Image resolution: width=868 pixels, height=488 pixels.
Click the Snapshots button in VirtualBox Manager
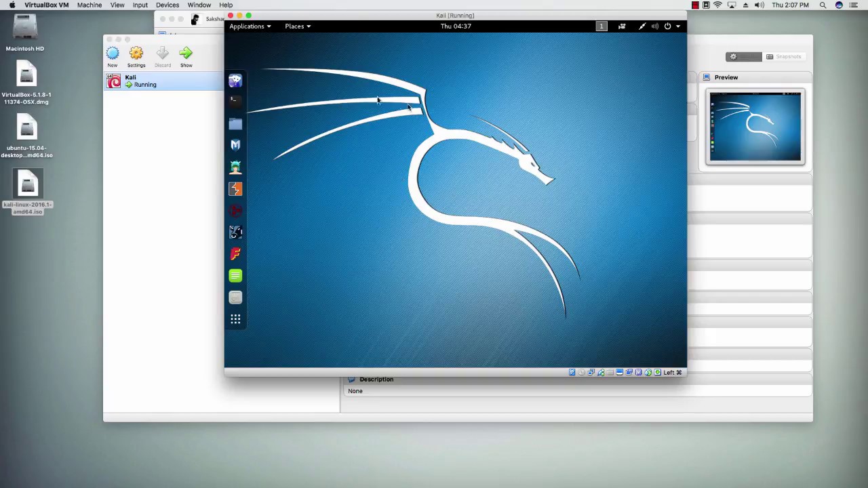[784, 57]
